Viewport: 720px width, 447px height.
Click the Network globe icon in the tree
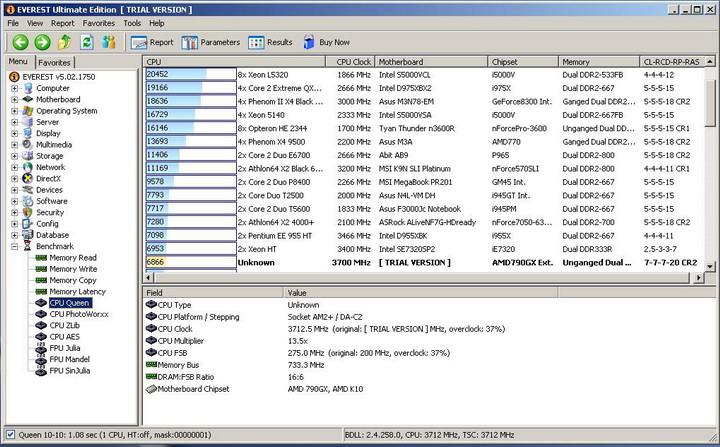tap(28, 167)
